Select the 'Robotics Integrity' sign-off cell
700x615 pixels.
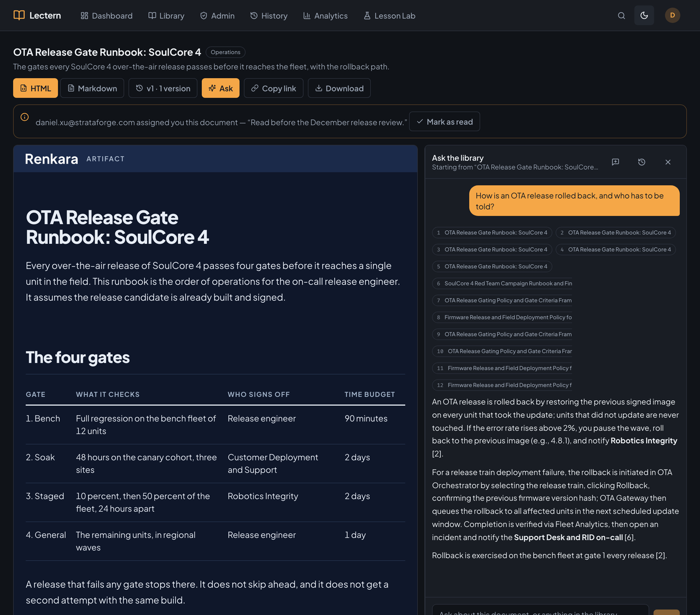(263, 496)
